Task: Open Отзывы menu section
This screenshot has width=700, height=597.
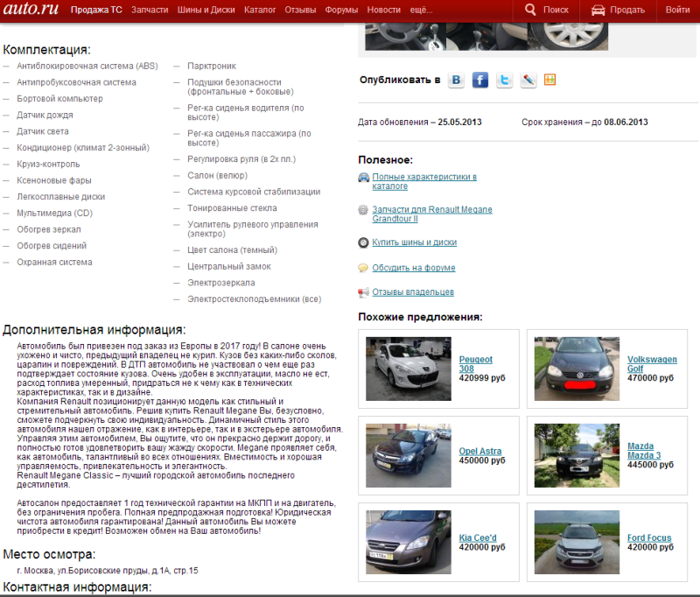Action: [300, 10]
